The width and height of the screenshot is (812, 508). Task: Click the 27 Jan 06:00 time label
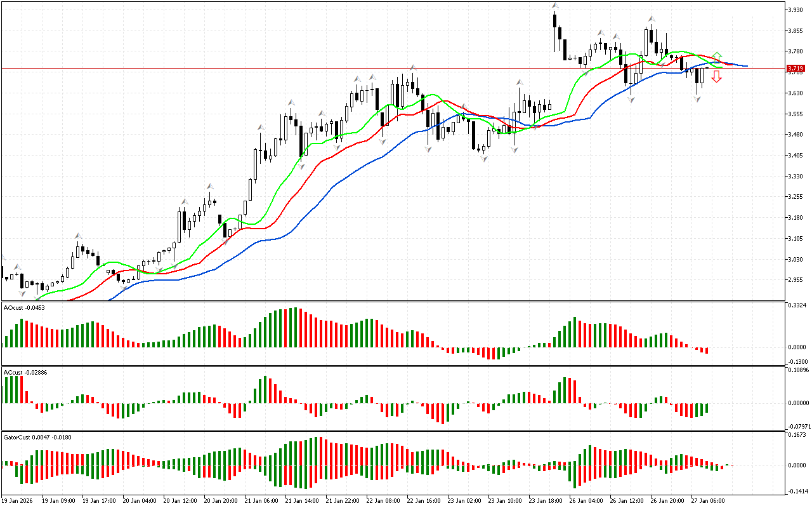[x=709, y=500]
